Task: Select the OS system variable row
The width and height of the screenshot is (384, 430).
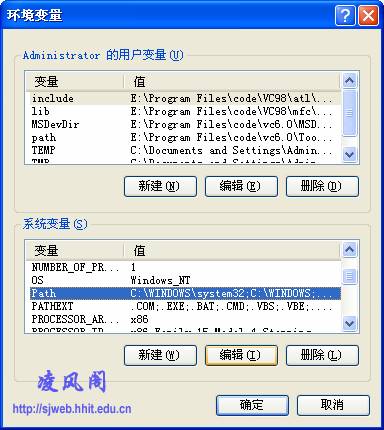Action: (x=186, y=280)
